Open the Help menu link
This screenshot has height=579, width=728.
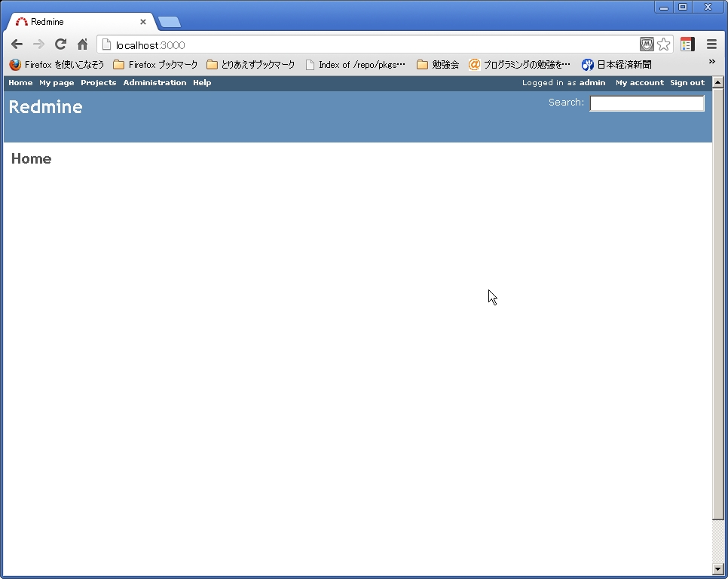202,83
